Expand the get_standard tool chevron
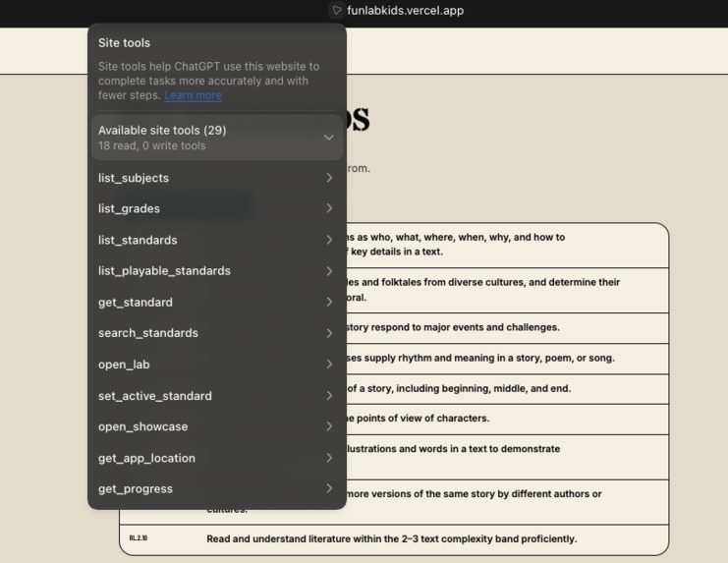This screenshot has width=728, height=563. click(x=329, y=303)
